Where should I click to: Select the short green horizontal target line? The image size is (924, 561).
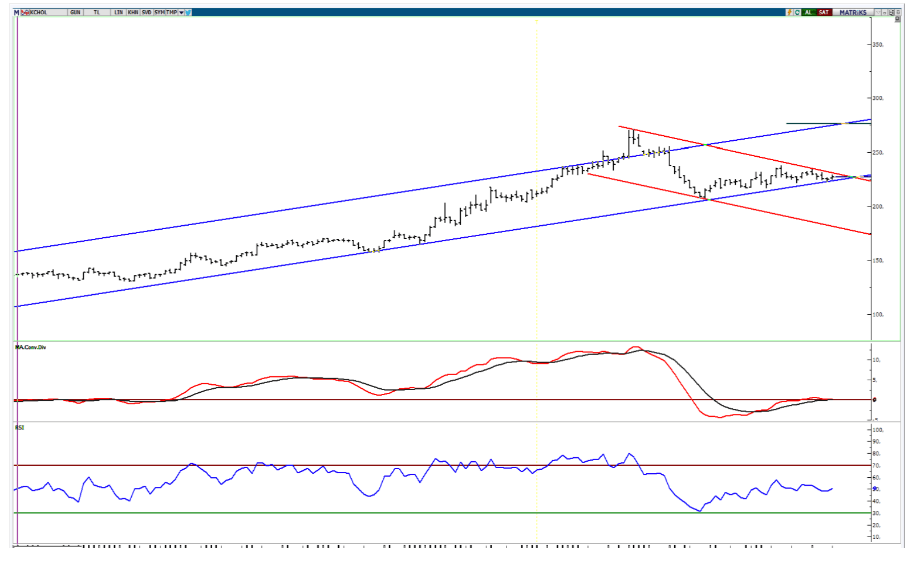point(828,123)
